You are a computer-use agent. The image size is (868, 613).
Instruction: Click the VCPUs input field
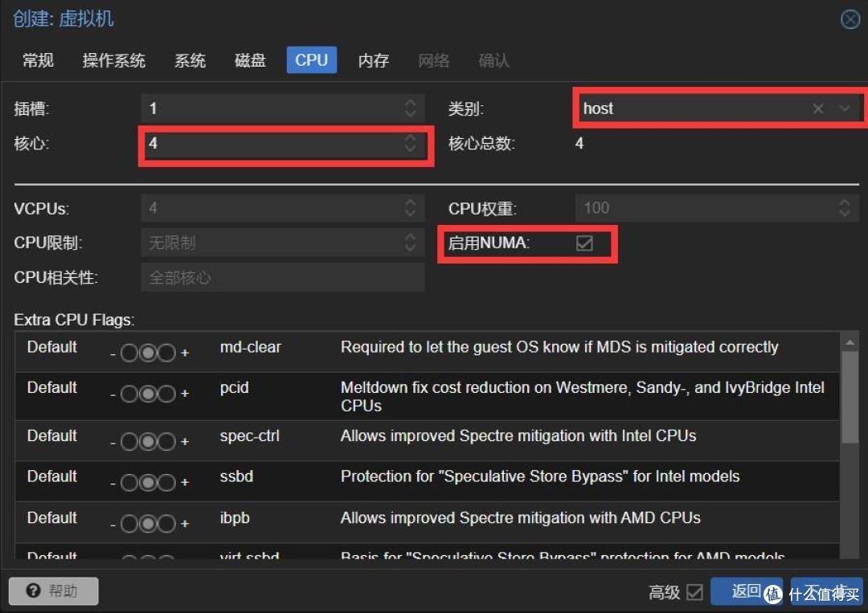pos(283,208)
